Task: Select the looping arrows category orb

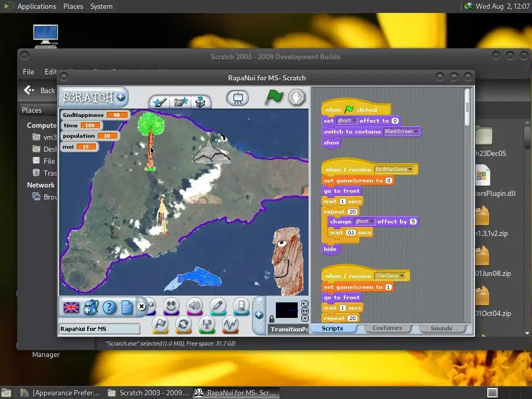Action: pyautogui.click(x=183, y=325)
